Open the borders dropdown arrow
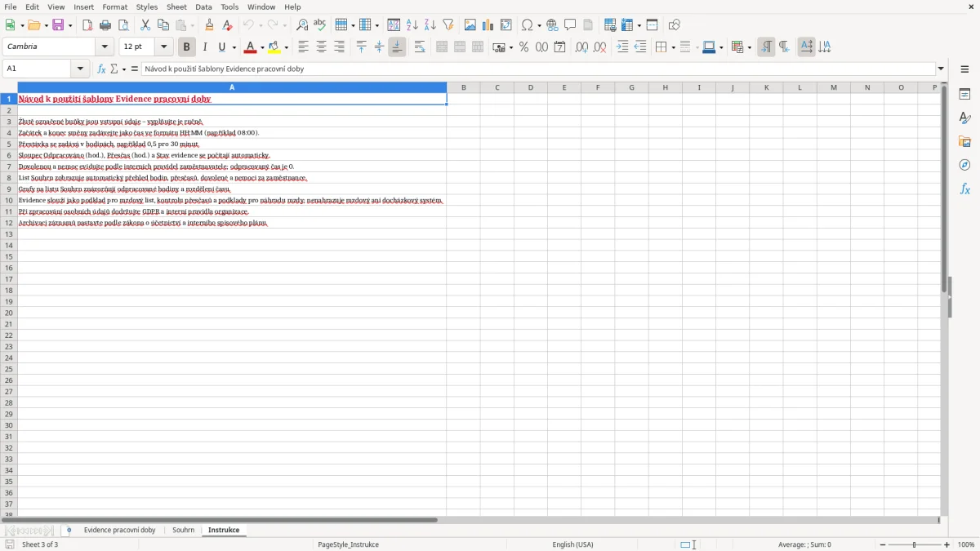 click(673, 47)
